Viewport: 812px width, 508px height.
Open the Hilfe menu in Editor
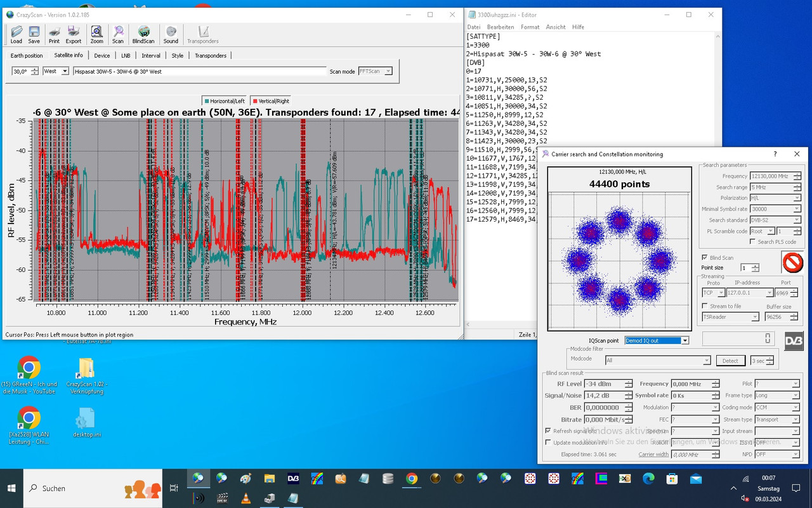point(578,27)
